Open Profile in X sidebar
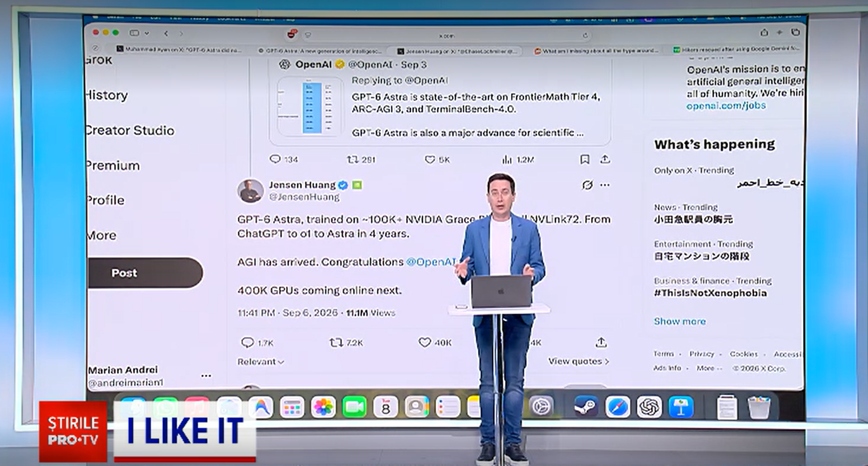This screenshot has height=466, width=868. [105, 200]
